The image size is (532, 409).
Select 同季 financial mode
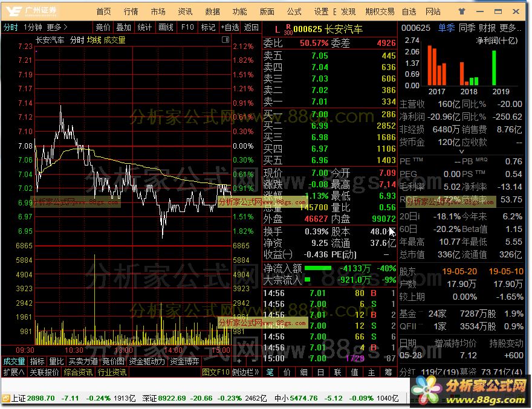(x=467, y=28)
